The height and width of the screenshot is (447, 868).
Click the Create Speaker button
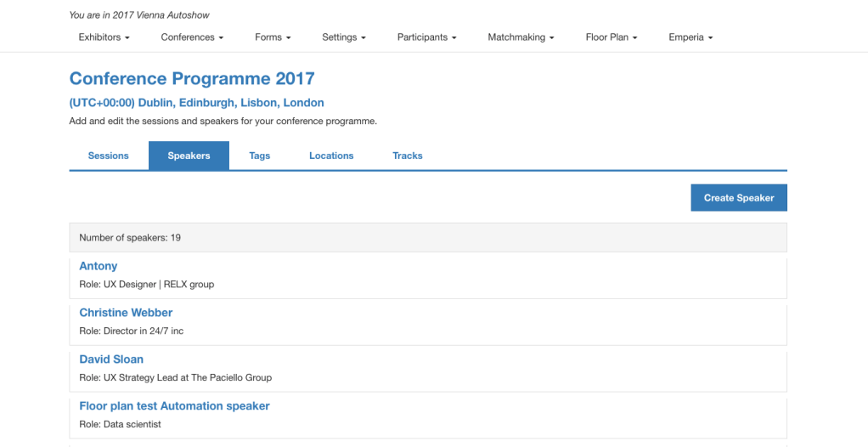739,198
